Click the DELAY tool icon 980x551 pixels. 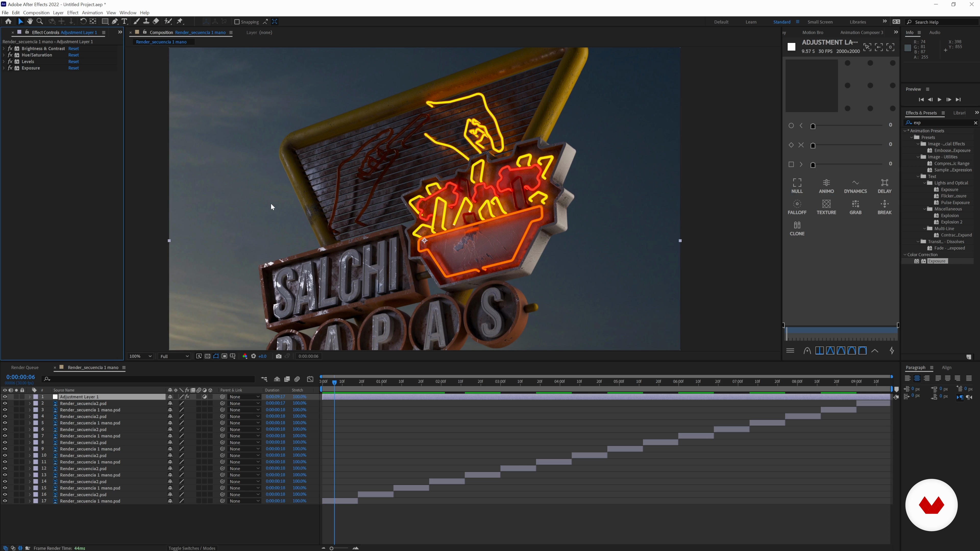tap(885, 186)
